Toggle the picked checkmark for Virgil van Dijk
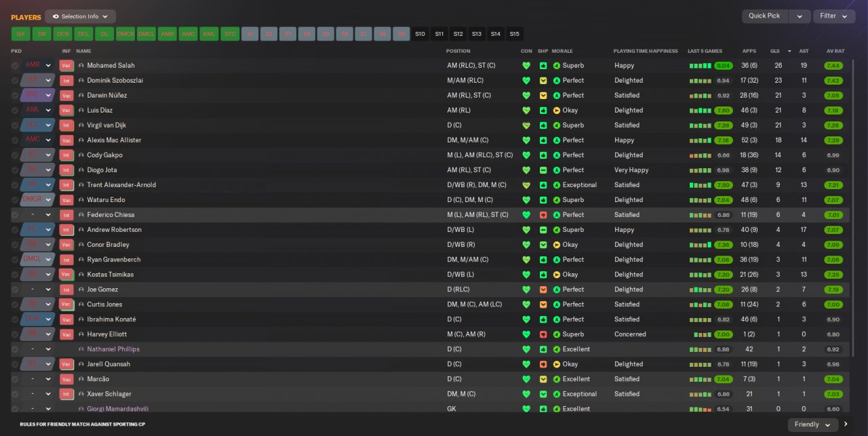 tap(15, 125)
